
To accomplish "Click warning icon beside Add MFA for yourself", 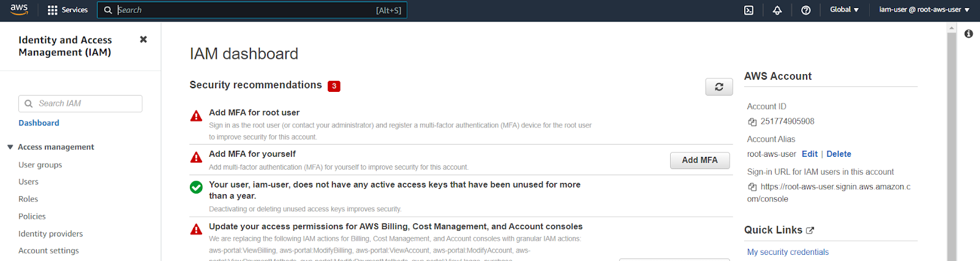I will [196, 157].
